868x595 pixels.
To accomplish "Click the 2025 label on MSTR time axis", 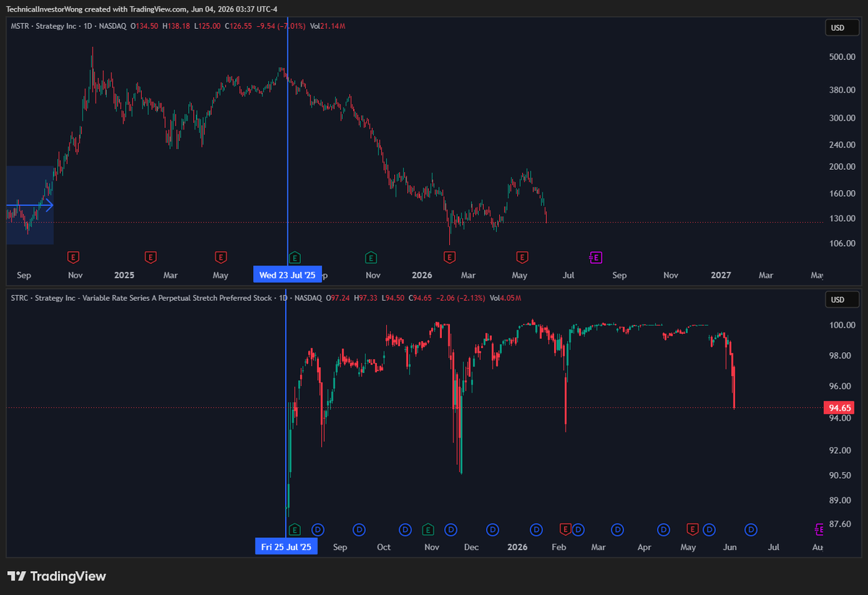I will 124,275.
